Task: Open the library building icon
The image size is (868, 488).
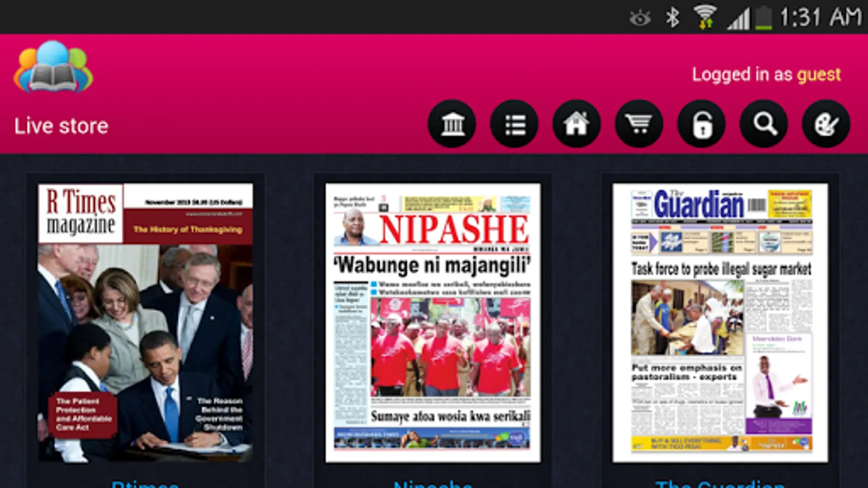Action: pyautogui.click(x=452, y=124)
